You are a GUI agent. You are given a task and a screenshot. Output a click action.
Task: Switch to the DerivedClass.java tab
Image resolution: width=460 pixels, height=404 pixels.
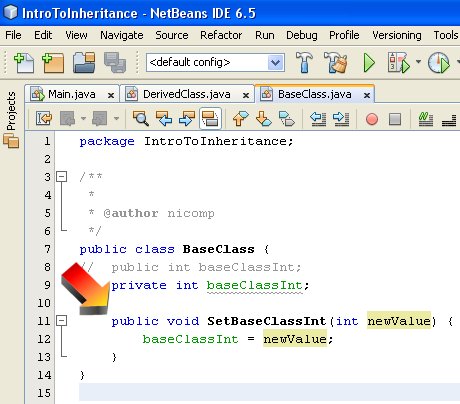(187, 94)
